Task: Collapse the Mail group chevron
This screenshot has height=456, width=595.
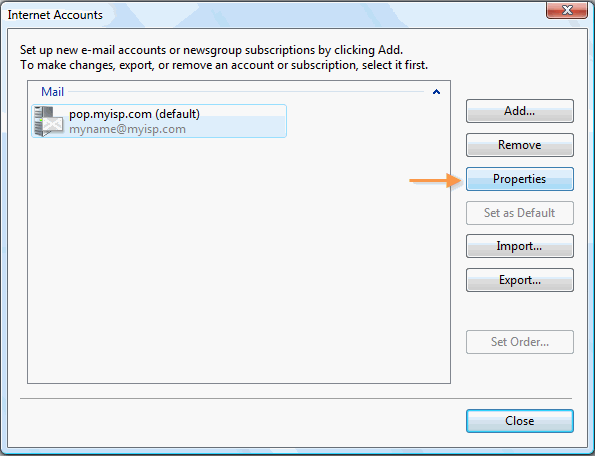Action: pos(436,92)
